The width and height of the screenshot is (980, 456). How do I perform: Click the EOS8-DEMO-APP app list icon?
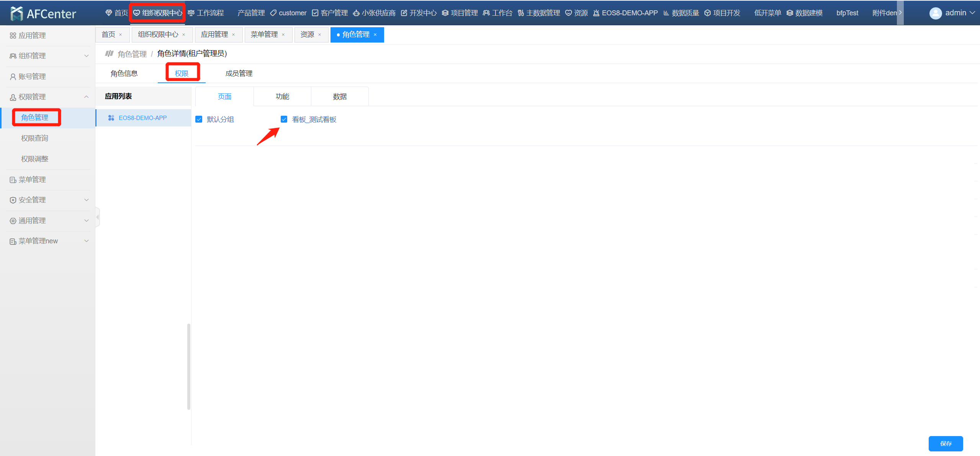coord(111,118)
